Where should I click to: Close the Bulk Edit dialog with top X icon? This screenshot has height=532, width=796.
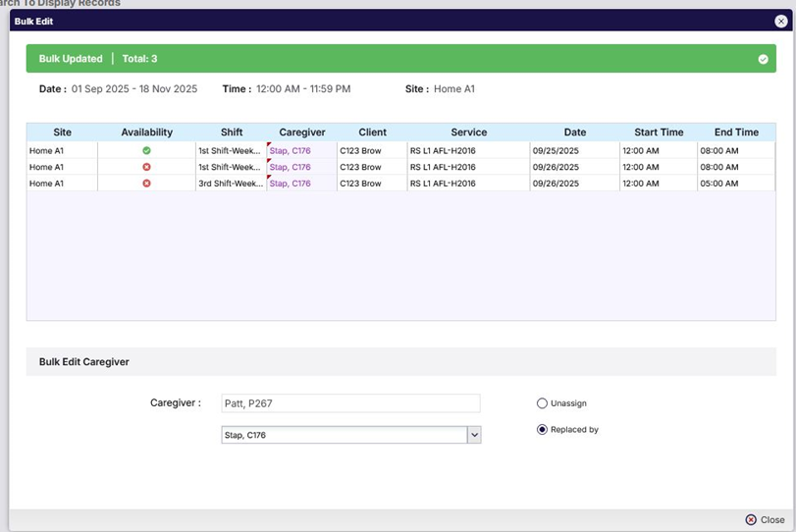point(780,21)
